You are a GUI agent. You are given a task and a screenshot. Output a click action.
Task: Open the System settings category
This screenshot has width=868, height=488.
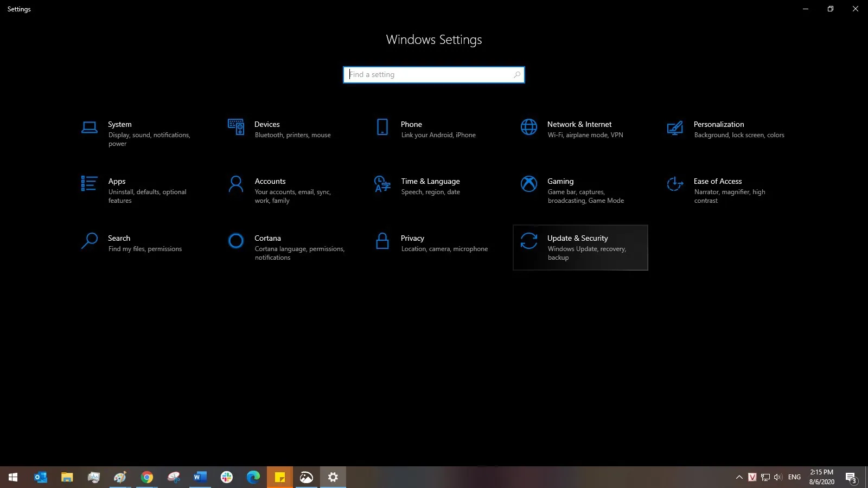click(x=141, y=133)
